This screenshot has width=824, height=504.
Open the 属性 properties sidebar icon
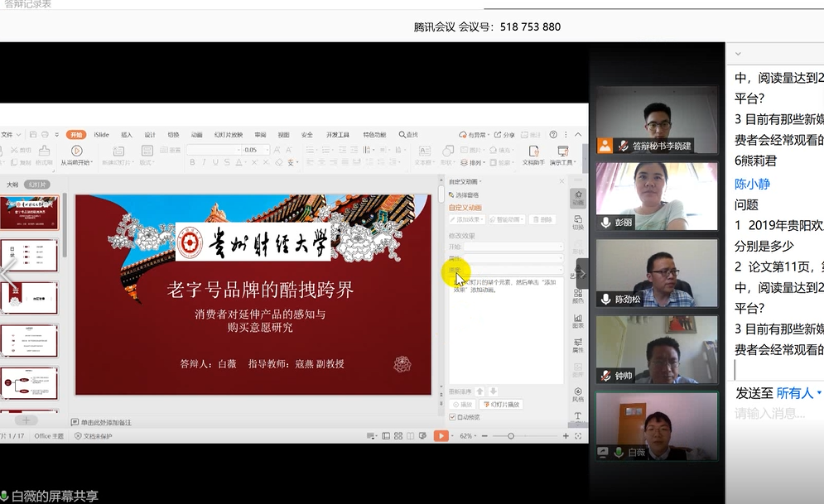[577, 345]
